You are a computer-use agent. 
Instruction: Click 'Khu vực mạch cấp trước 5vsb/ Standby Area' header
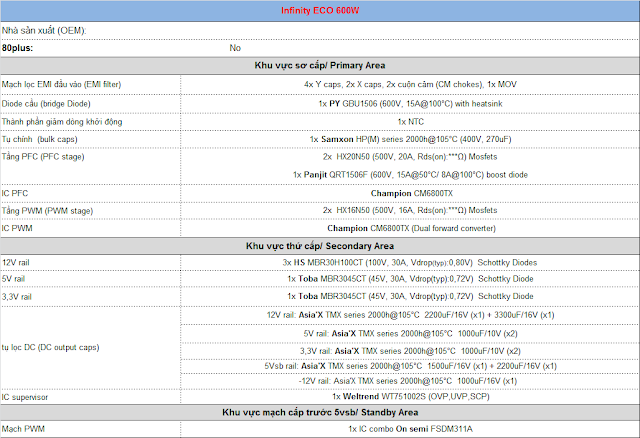320,412
